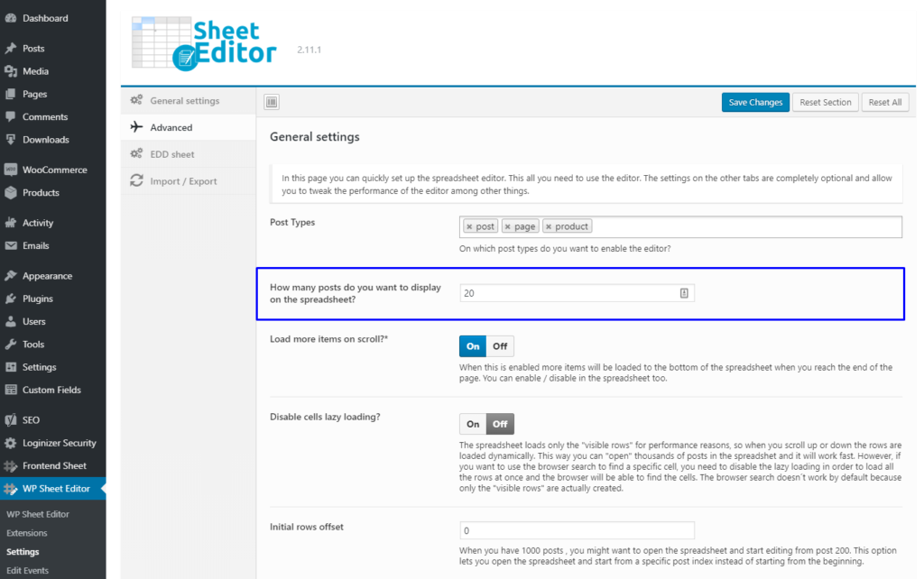Remove the 'product' tag from Post Types
Image resolution: width=924 pixels, height=579 pixels.
pyautogui.click(x=549, y=226)
